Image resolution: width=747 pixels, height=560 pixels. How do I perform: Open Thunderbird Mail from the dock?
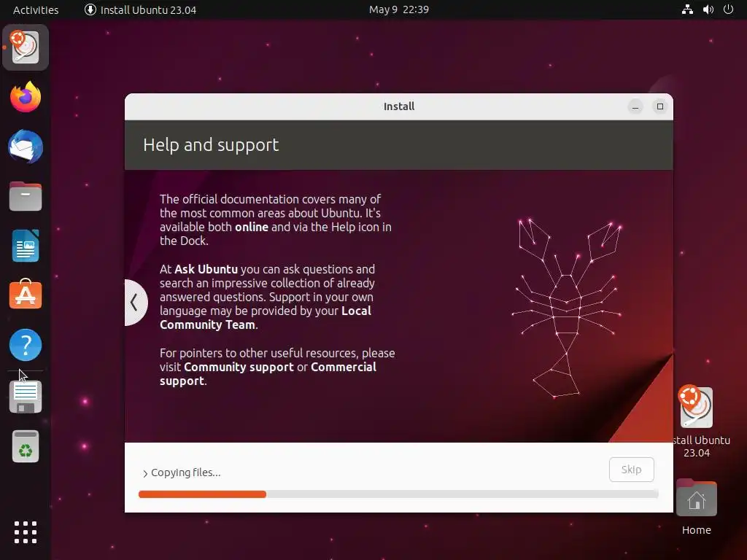tap(26, 147)
